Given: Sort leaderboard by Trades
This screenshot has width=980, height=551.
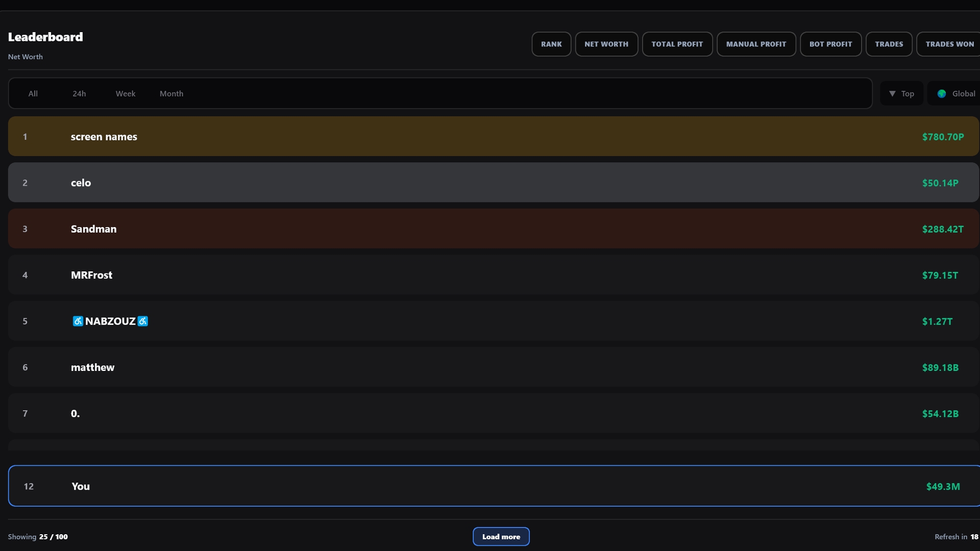Looking at the screenshot, I should pyautogui.click(x=889, y=44).
